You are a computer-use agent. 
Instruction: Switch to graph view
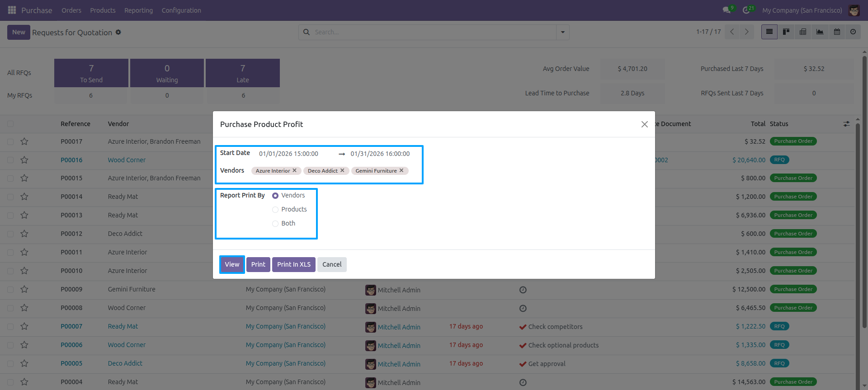coord(820,32)
